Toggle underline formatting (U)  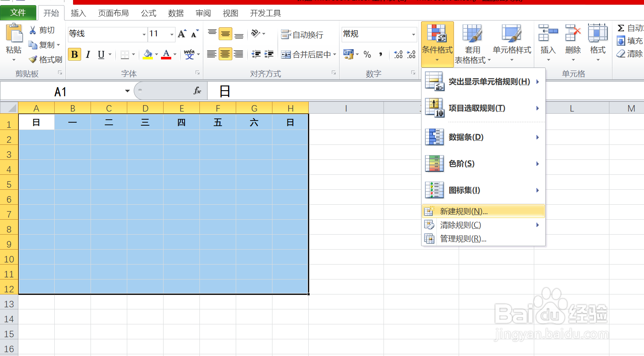[x=101, y=54]
